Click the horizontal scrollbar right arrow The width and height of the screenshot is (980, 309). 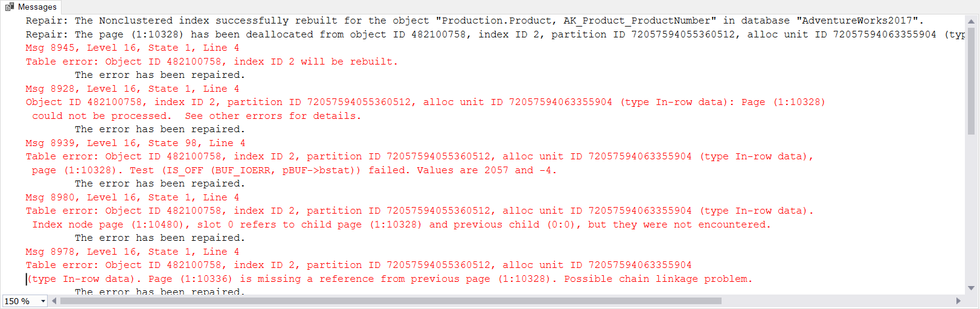tap(958, 301)
